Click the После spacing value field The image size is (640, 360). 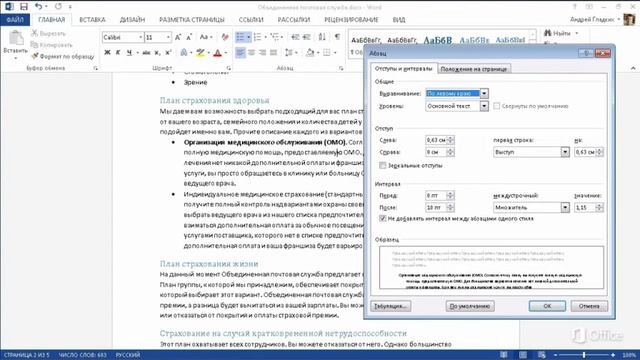coord(436,207)
